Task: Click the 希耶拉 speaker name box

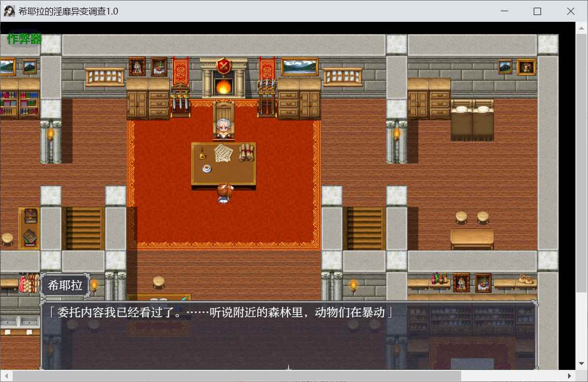Action: (65, 285)
